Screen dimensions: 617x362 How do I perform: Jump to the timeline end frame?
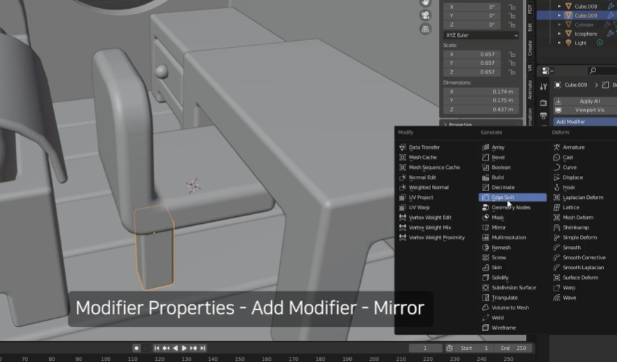click(x=203, y=348)
